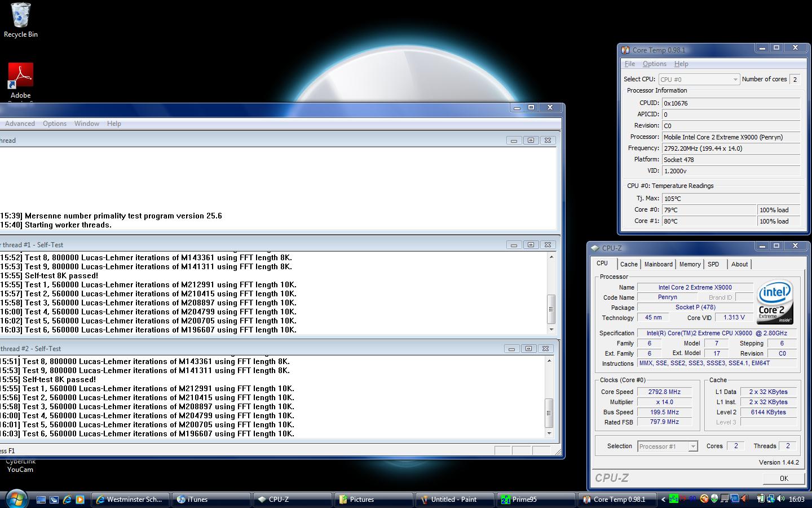Switch to the Cache tab in CPU-Z
This screenshot has height=508, width=812.
tap(629, 264)
